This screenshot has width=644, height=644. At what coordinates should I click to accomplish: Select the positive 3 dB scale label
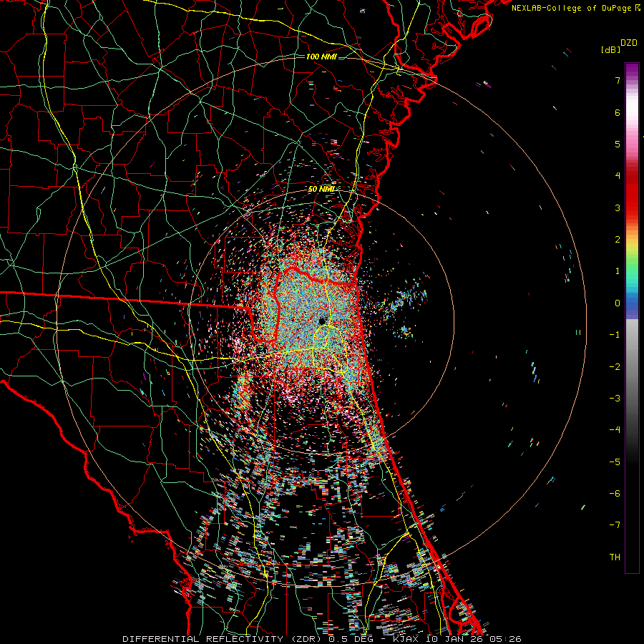(x=618, y=208)
